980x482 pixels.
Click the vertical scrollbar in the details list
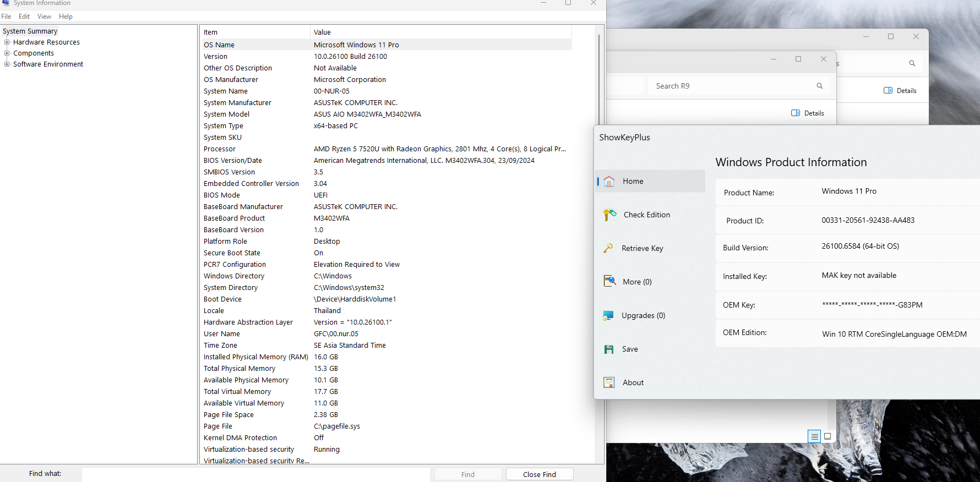click(x=599, y=220)
